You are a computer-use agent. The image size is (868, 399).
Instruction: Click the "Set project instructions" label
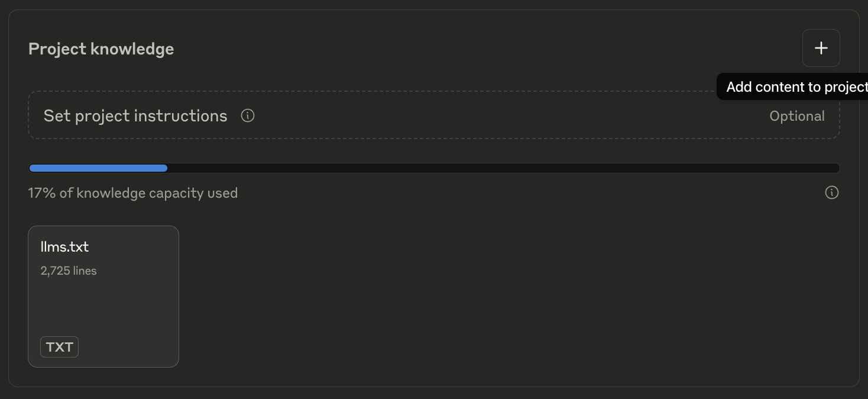(x=135, y=115)
